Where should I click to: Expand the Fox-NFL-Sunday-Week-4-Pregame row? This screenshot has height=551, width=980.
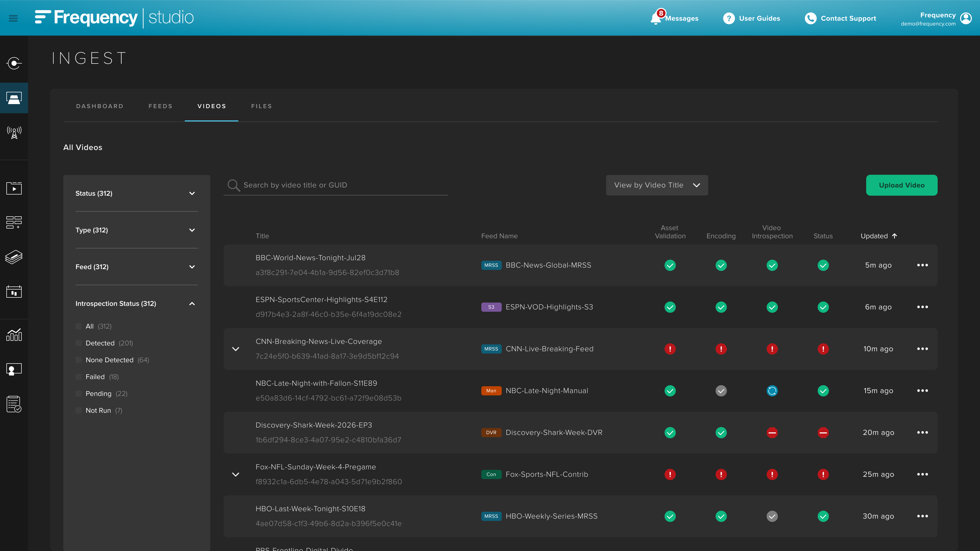(236, 474)
